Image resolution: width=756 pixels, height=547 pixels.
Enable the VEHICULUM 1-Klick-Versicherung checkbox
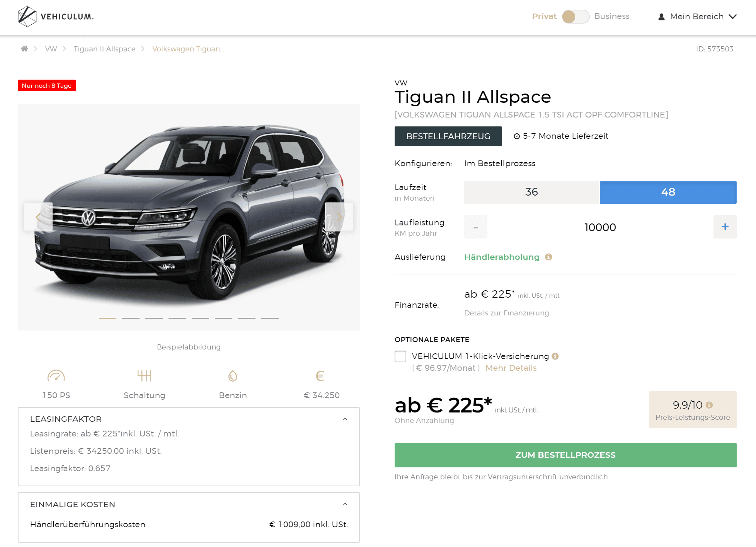[x=400, y=356]
